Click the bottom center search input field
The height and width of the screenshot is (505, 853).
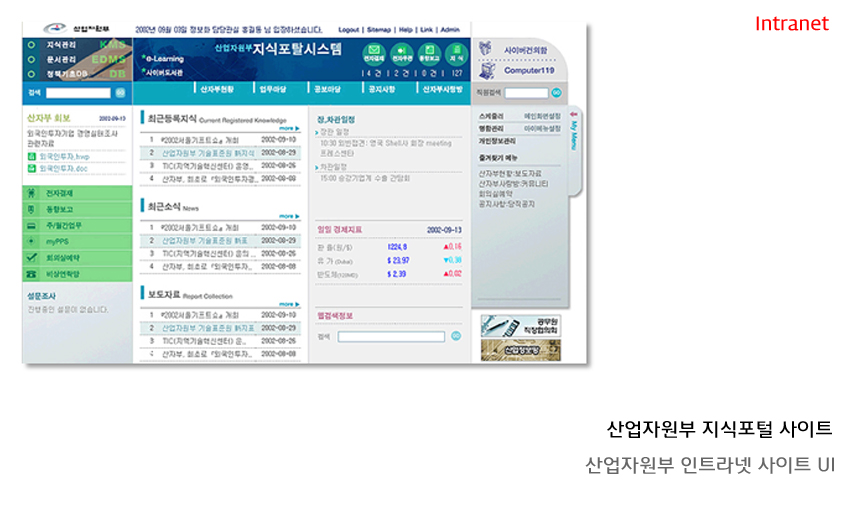coord(391,337)
